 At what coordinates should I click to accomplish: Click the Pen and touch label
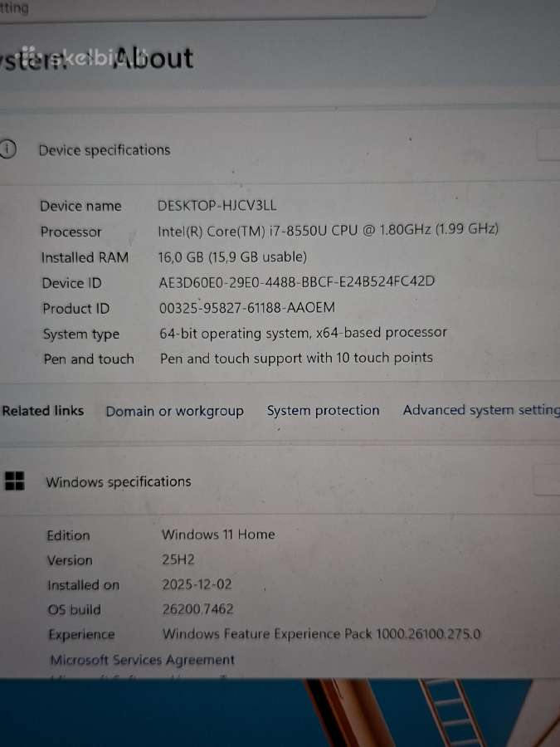tap(89, 359)
